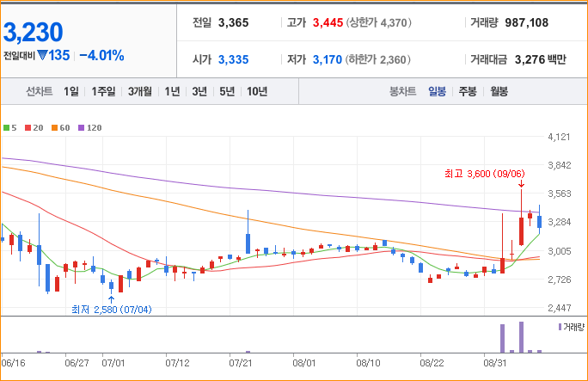The image size is (588, 381).
Task: Select the 주봉 weekly candle chart
Action: (468, 91)
